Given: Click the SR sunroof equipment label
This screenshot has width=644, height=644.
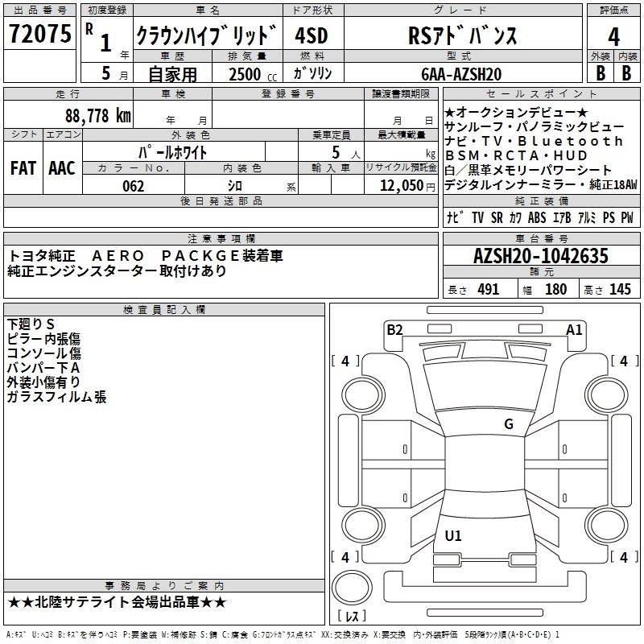Looking at the screenshot, I should click(x=497, y=217).
